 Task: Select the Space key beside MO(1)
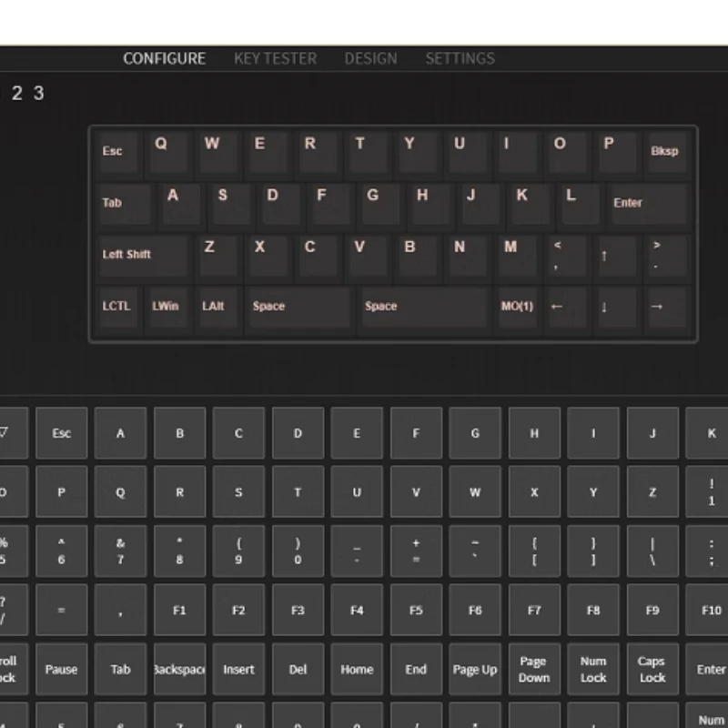click(424, 308)
